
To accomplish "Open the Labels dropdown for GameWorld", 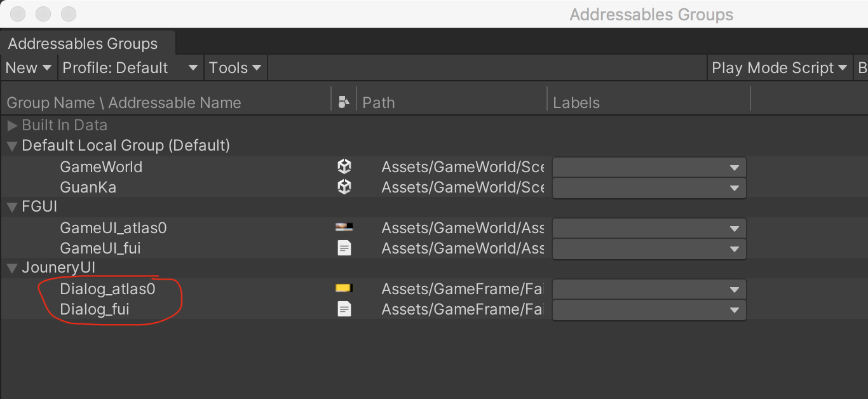I will (x=649, y=168).
